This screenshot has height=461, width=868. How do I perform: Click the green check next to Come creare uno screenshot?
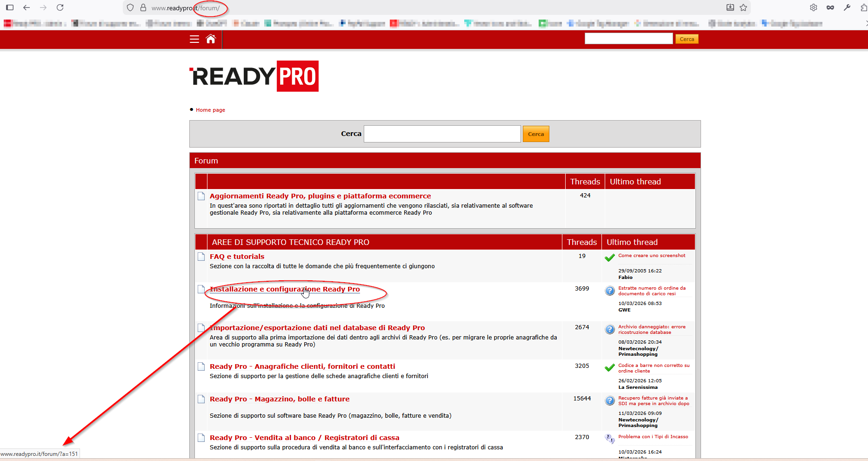click(x=610, y=258)
